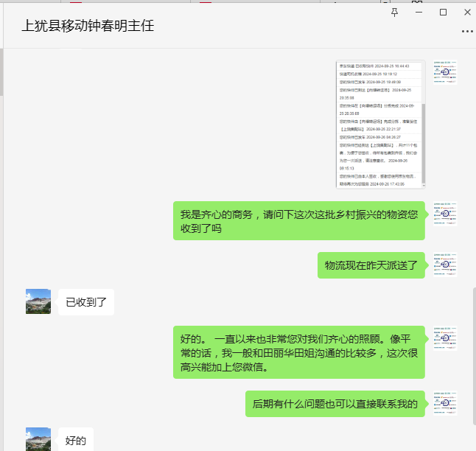
Task: Click the avatar beside "后期有什么问题" message
Action: click(445, 403)
